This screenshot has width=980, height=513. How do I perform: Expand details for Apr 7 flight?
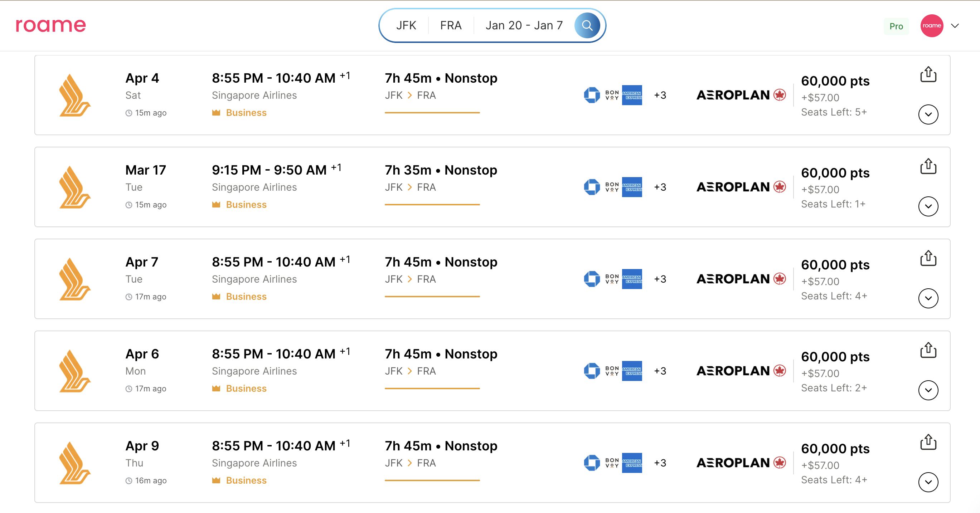(x=928, y=298)
